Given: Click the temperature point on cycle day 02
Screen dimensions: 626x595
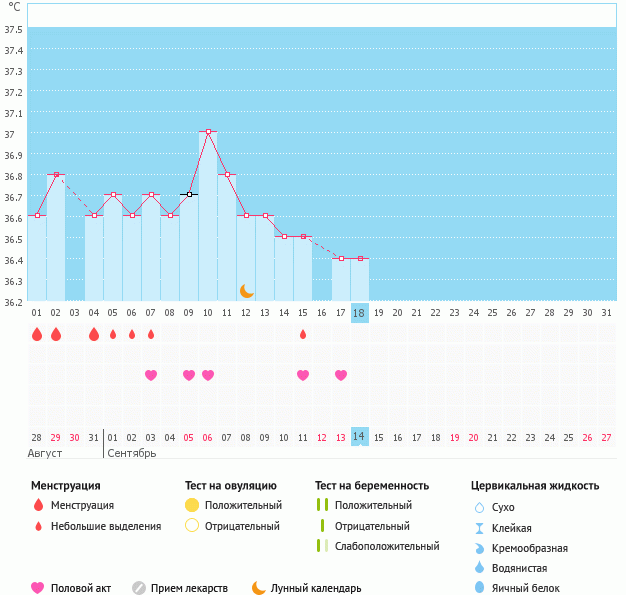Looking at the screenshot, I should (x=56, y=174).
